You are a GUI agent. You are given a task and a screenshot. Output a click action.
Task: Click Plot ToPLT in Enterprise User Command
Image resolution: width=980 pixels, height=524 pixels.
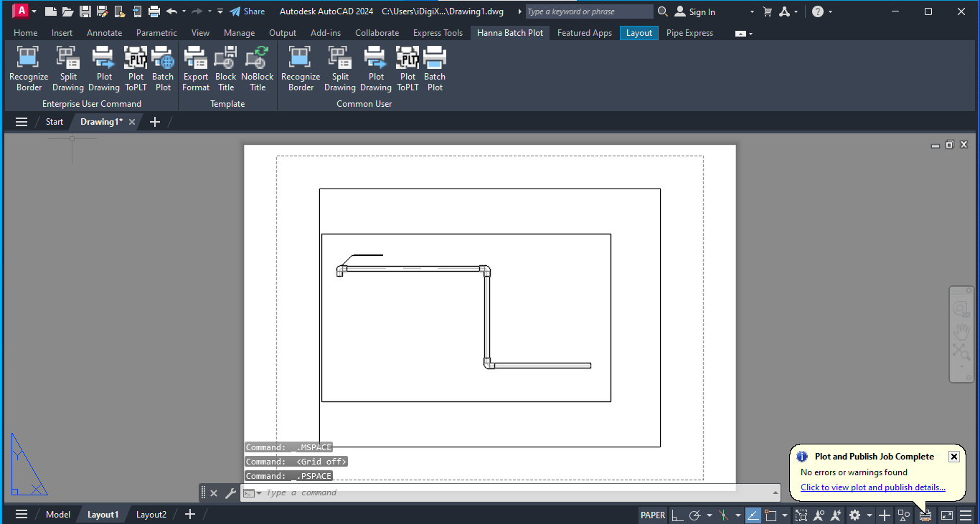[x=136, y=69]
